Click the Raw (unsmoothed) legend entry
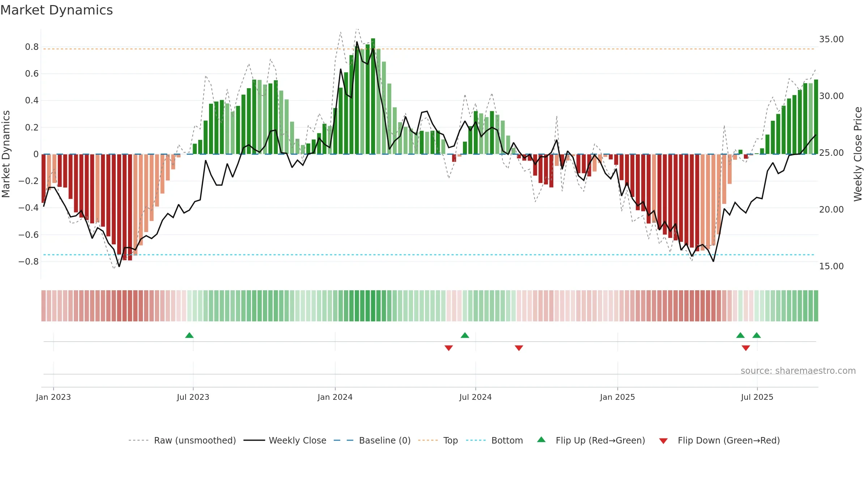The height and width of the screenshot is (488, 868). (x=182, y=440)
